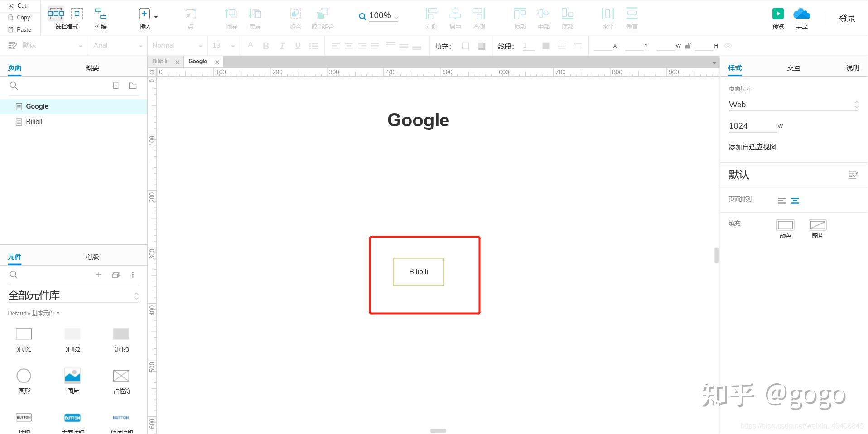Select the 点 point tool
Screen dimensions: 868x434
(x=190, y=14)
